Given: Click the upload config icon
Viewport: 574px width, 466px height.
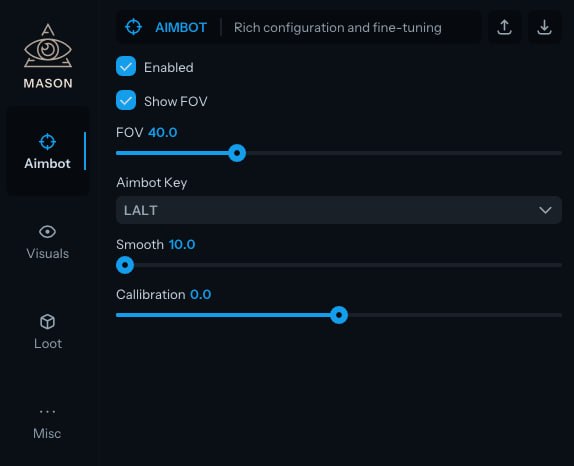Looking at the screenshot, I should [x=504, y=27].
